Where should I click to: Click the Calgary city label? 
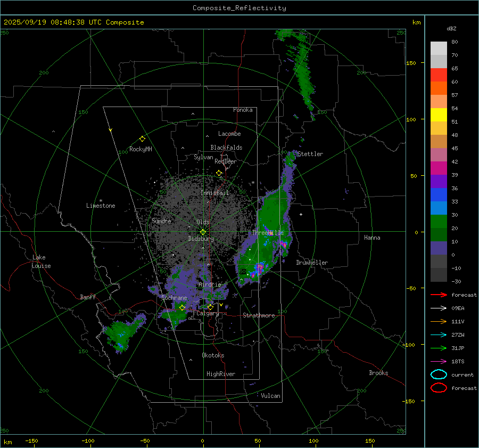coord(208,314)
